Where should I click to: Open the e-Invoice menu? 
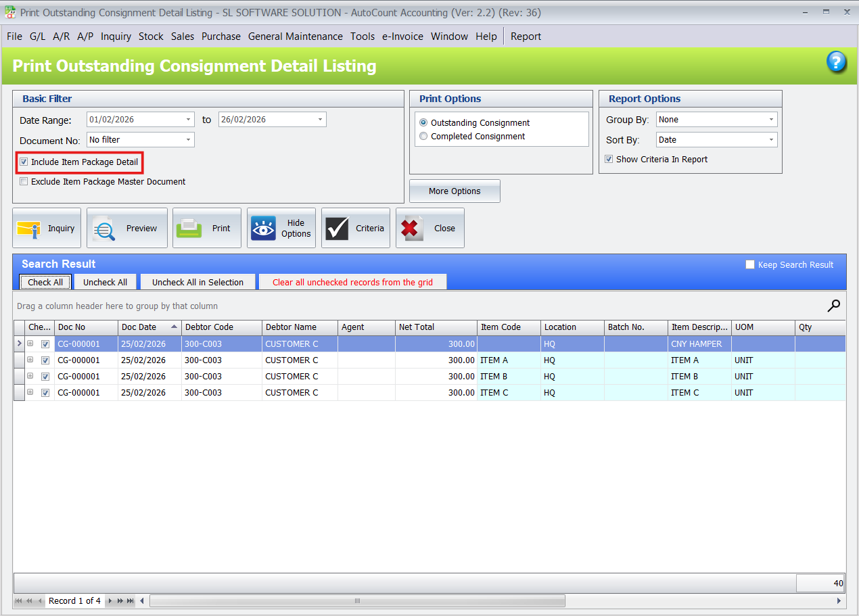402,37
